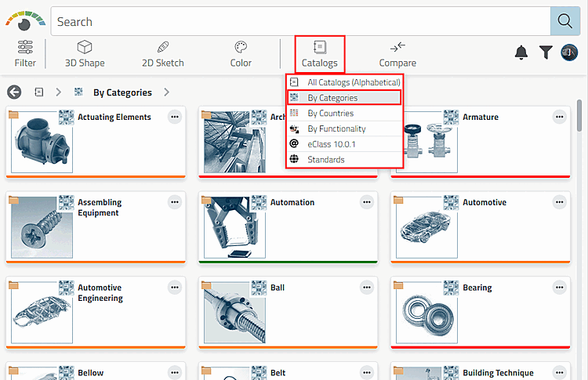Image resolution: width=588 pixels, height=380 pixels.
Task: Open the Color search tool
Action: click(241, 53)
